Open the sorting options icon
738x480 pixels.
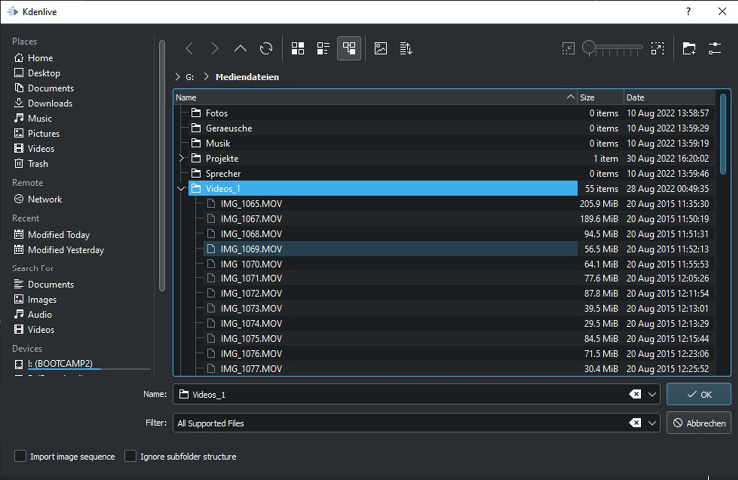click(x=406, y=48)
